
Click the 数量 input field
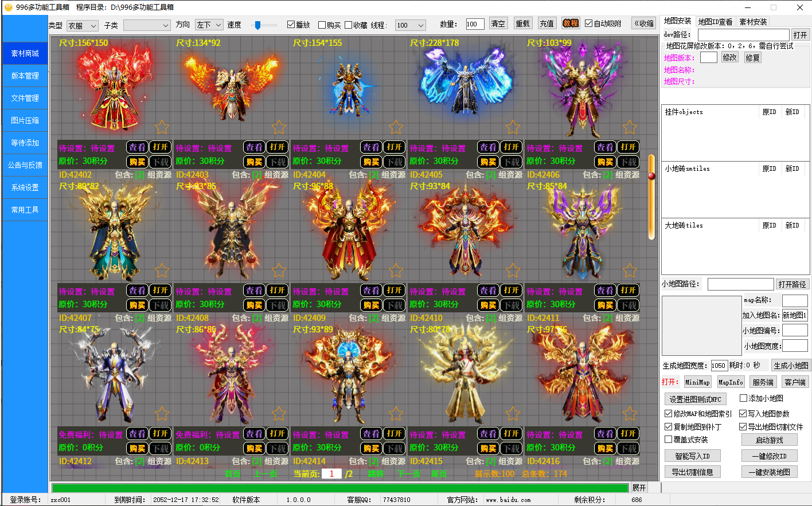pos(475,24)
